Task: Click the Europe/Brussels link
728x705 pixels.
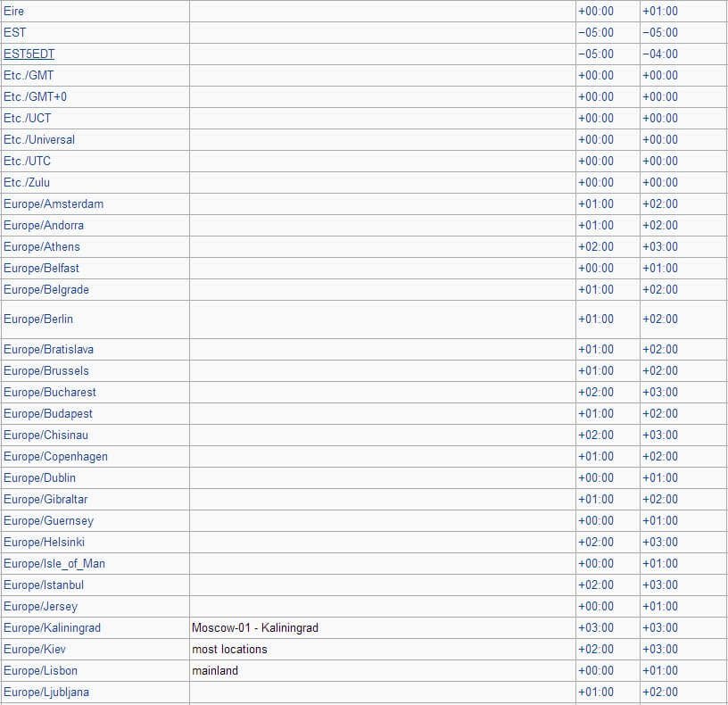Action: click(46, 370)
